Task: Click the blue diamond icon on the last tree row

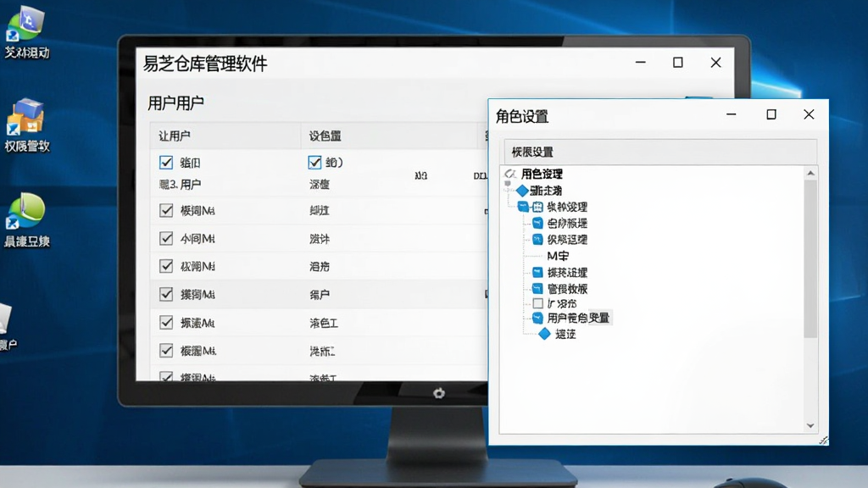Action: 545,334
